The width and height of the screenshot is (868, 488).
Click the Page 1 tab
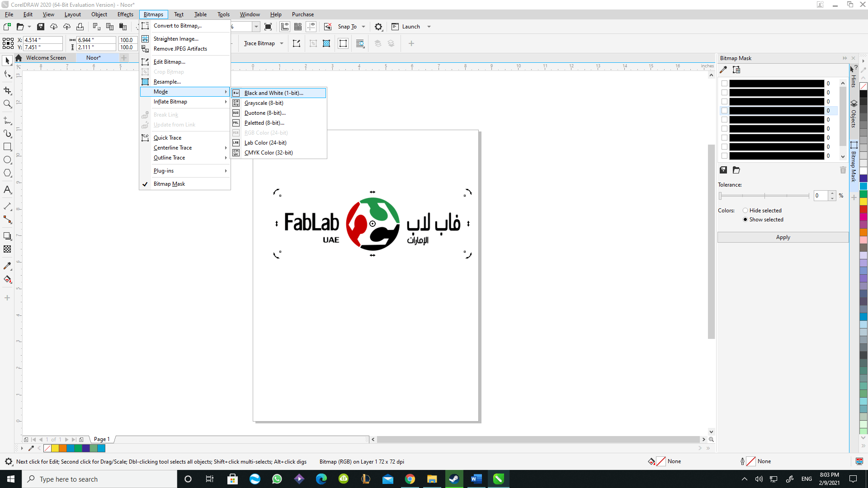(102, 439)
